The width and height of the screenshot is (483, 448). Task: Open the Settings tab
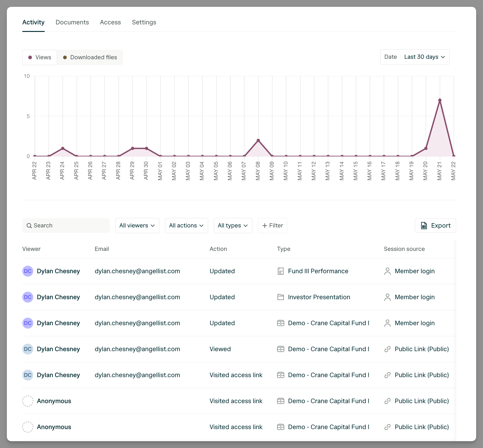tap(144, 22)
